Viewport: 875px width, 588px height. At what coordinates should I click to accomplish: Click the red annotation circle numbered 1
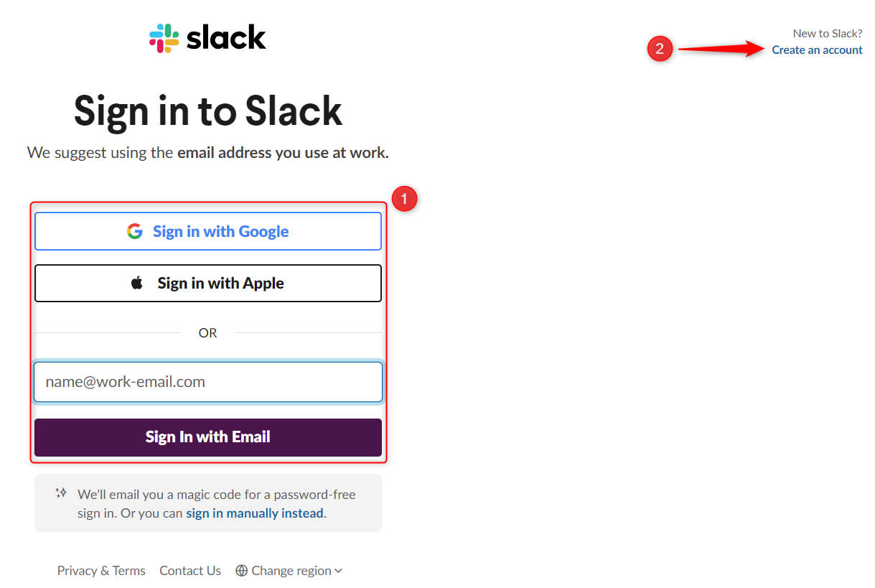(404, 199)
